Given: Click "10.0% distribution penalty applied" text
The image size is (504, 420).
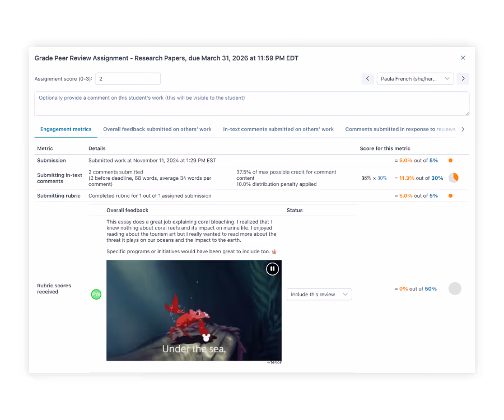Looking at the screenshot, I should click(277, 184).
